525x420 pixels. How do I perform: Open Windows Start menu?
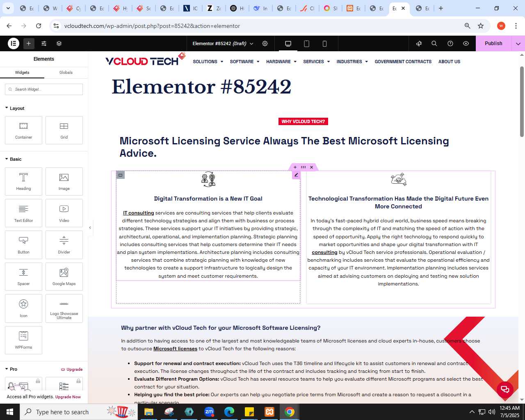(x=10, y=412)
